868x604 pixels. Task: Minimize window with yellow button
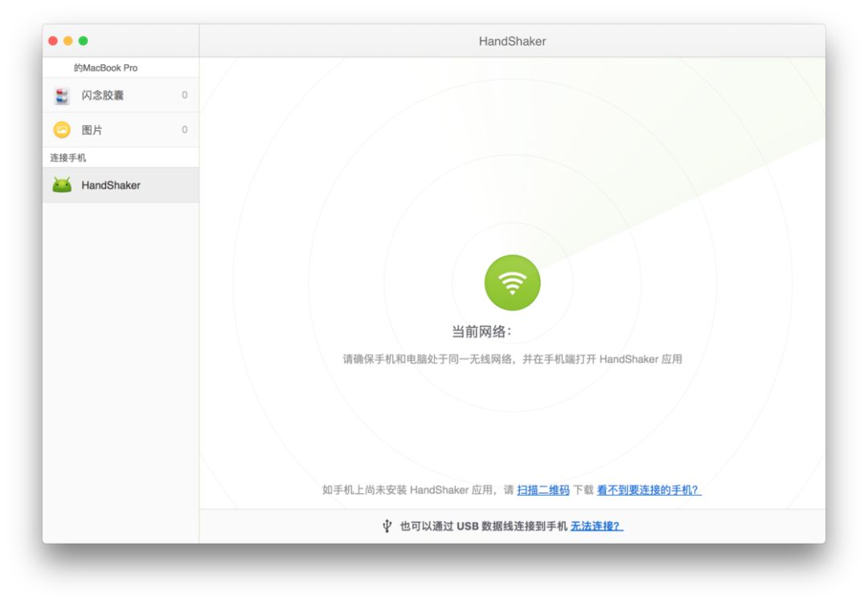68,41
